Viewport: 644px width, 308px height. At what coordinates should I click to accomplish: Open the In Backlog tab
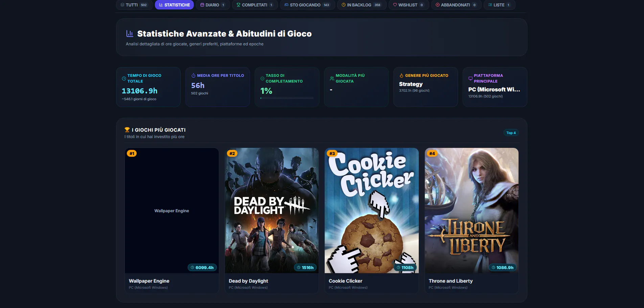[362, 5]
